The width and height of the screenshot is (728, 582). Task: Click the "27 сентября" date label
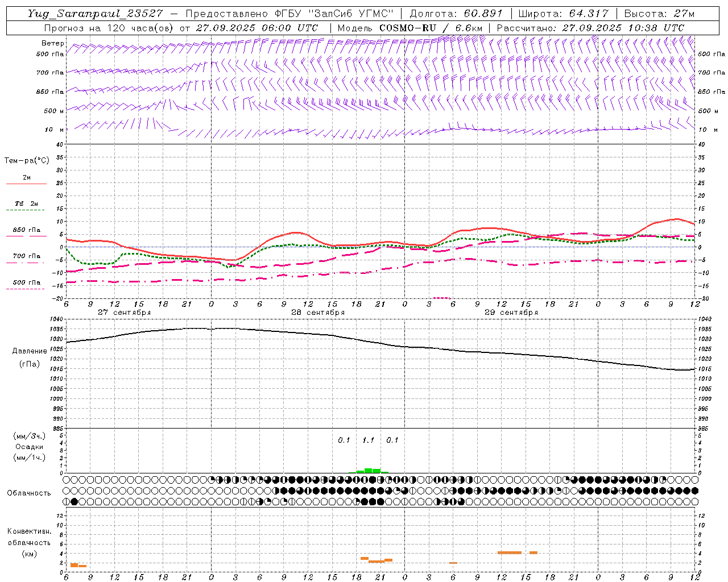tap(125, 313)
